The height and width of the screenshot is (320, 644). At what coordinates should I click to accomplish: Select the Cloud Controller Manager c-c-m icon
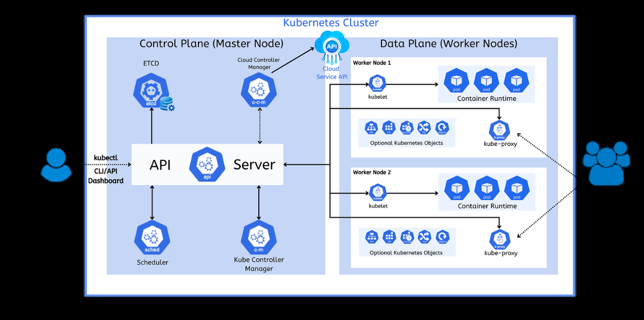point(259,90)
